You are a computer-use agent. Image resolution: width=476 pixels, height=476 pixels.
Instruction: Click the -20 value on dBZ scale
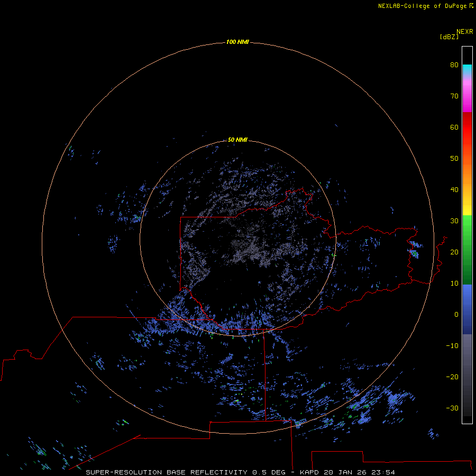[452, 377]
